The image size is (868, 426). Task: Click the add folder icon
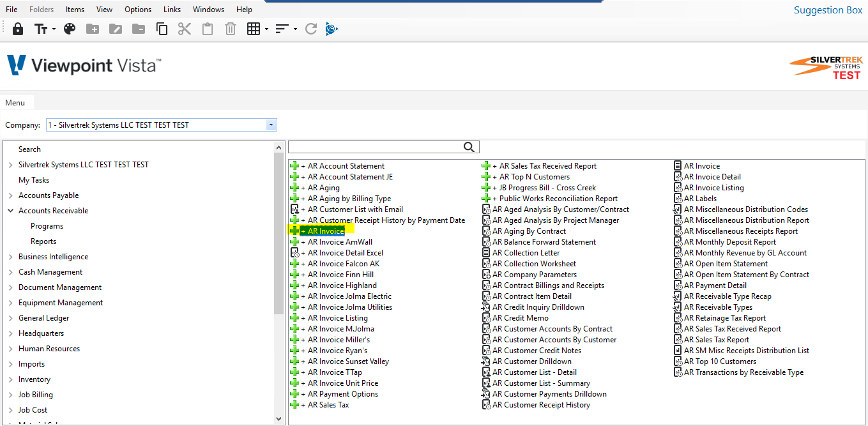(x=93, y=29)
